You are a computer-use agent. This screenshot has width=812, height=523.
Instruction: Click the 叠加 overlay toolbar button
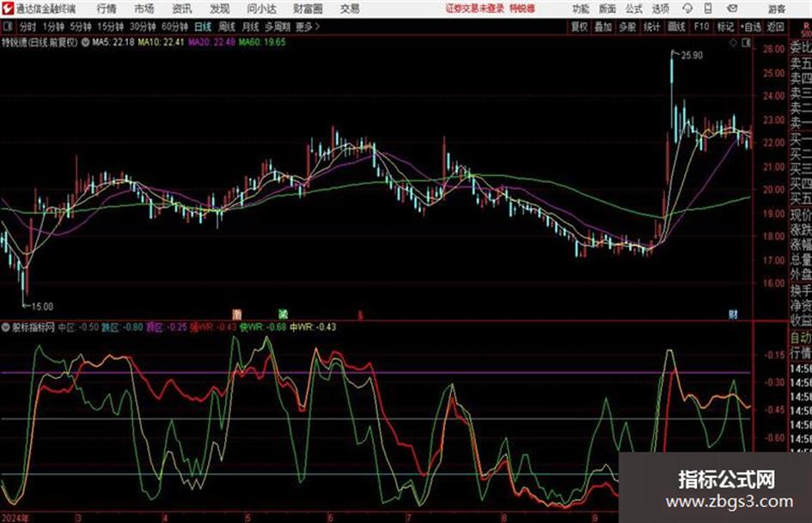(x=603, y=27)
